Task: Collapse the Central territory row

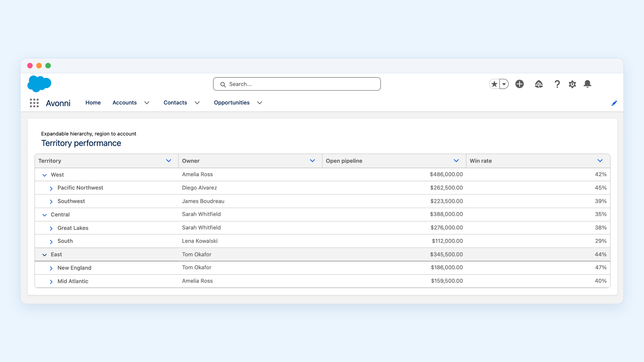Action: point(45,215)
